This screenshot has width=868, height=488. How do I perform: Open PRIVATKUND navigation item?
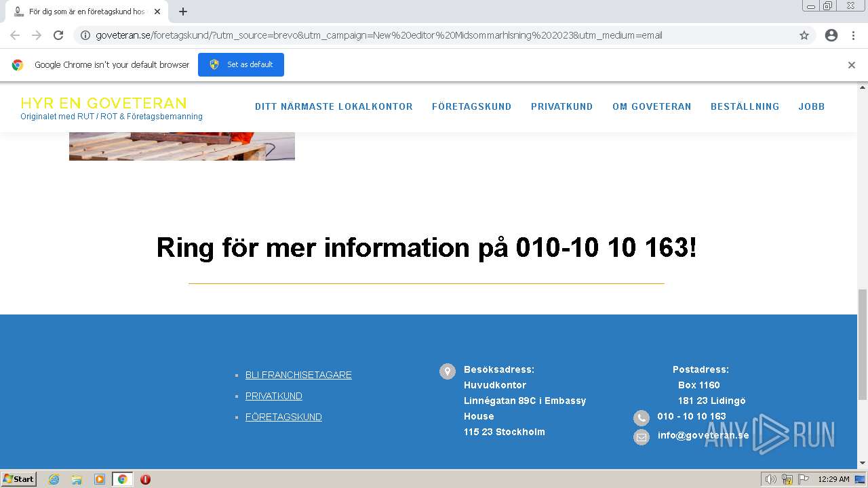point(562,106)
